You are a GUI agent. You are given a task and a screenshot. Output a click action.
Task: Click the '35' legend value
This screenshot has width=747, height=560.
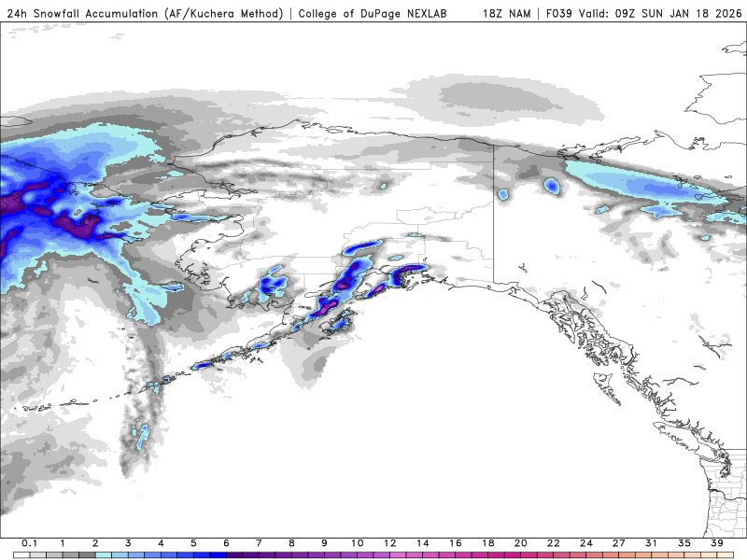click(x=684, y=543)
